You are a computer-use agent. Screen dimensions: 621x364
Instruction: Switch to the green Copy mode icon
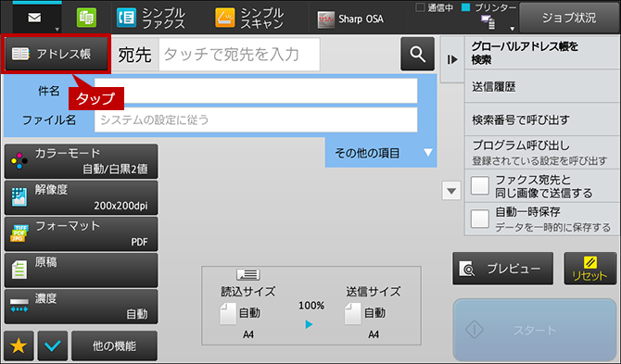pyautogui.click(x=86, y=19)
